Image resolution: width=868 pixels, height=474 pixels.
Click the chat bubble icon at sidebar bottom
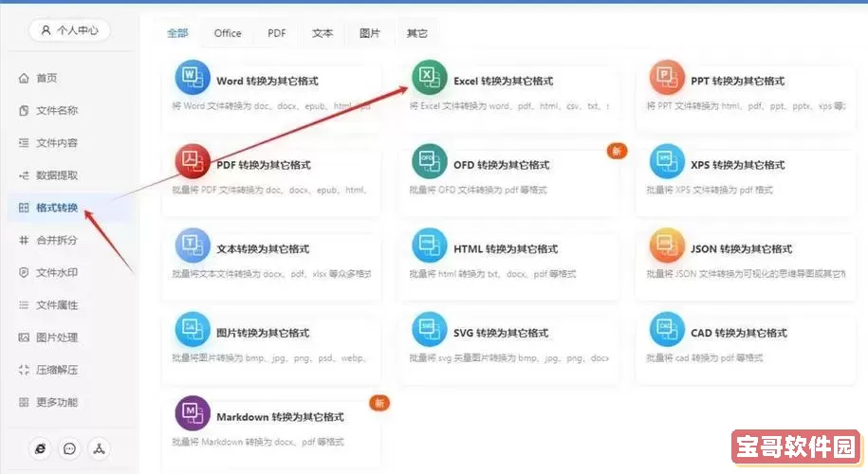tap(69, 448)
